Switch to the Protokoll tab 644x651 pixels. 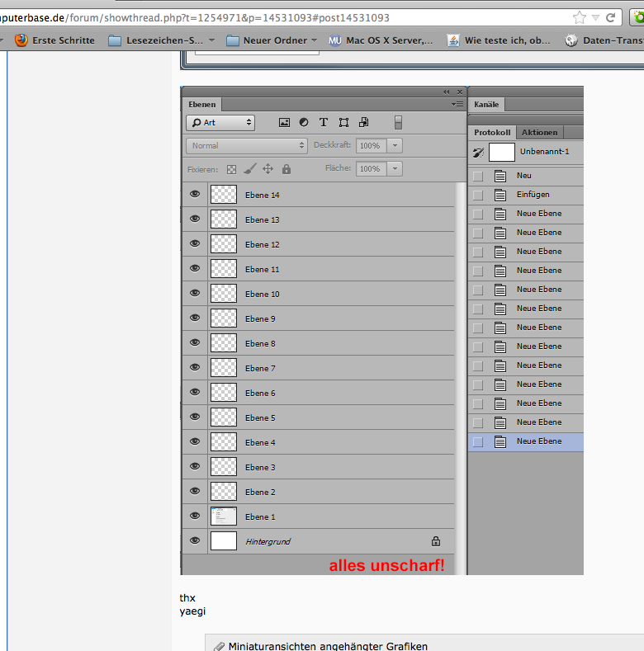coord(492,133)
